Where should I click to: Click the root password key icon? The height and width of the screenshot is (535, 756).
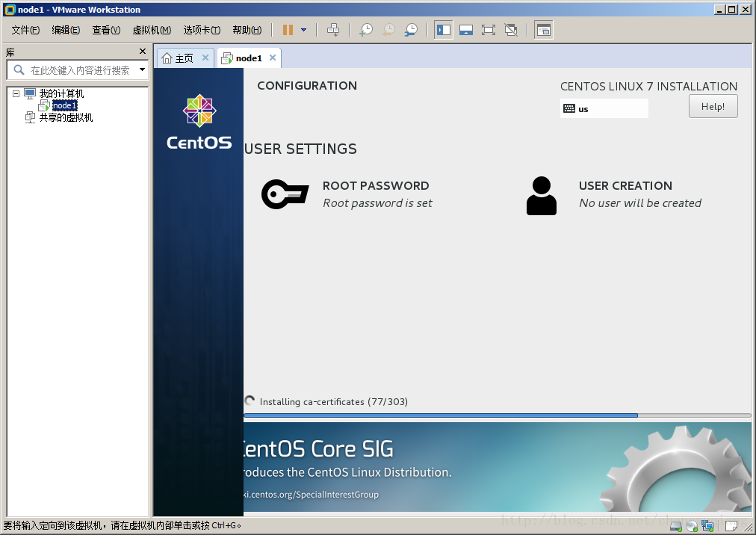[285, 194]
